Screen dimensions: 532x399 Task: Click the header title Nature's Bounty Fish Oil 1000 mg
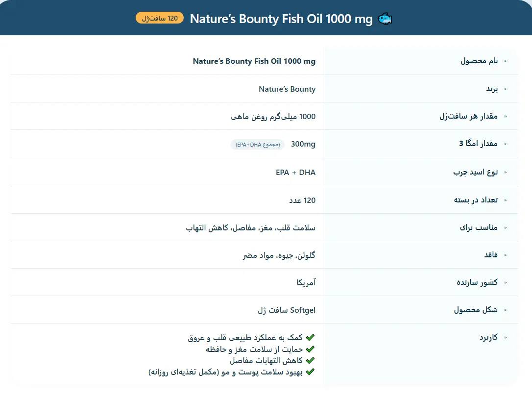[281, 19]
